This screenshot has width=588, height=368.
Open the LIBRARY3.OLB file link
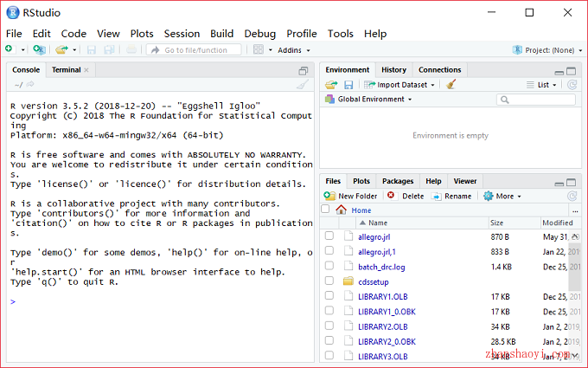click(382, 357)
